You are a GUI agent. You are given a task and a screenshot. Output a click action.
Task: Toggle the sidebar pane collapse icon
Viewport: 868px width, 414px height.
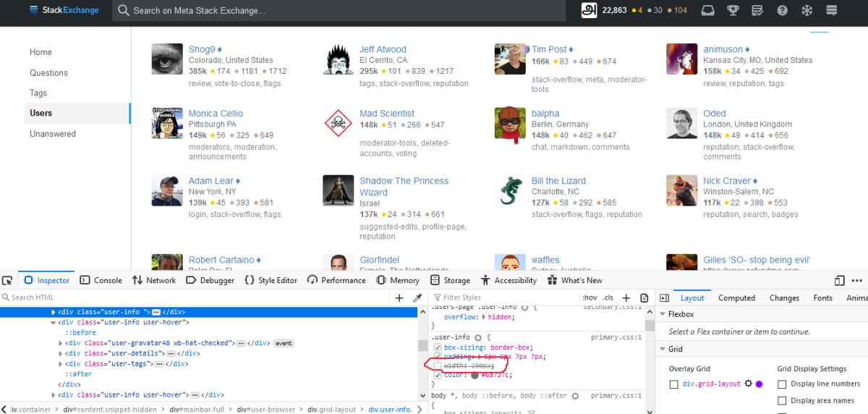point(664,297)
